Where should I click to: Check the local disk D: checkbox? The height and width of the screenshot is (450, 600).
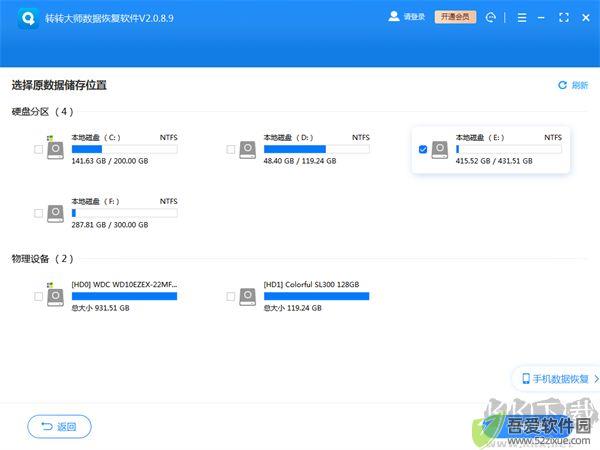click(230, 149)
